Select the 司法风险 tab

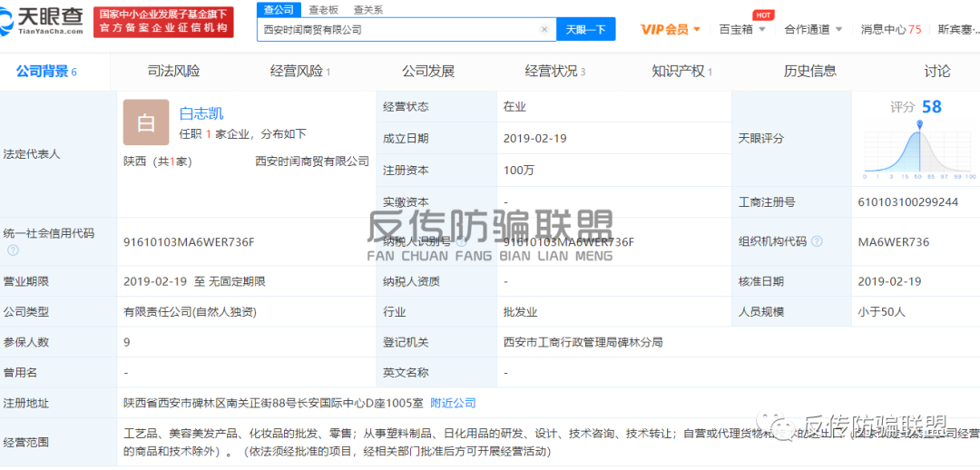tap(173, 71)
